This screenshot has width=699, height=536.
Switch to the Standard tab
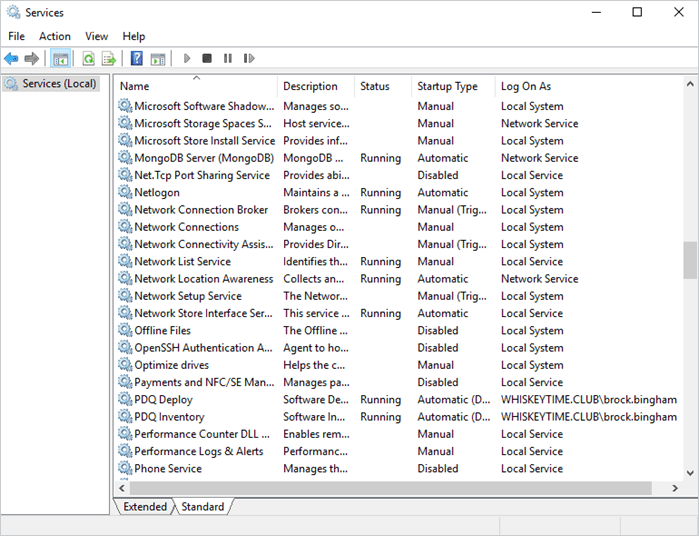point(203,507)
